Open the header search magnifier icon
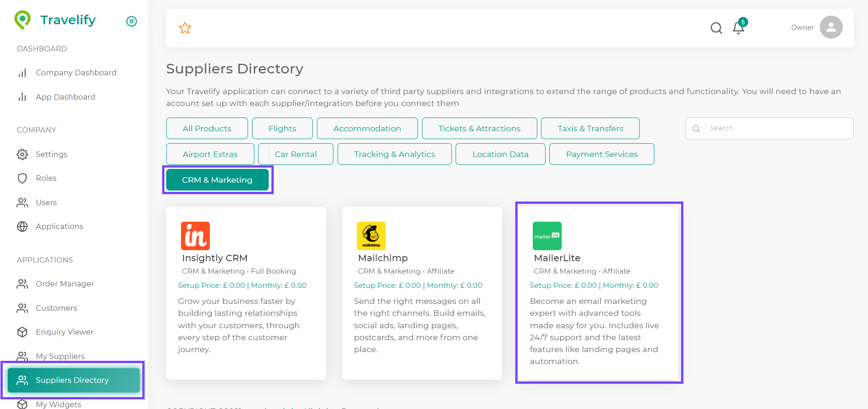This screenshot has height=409, width=868. (716, 28)
